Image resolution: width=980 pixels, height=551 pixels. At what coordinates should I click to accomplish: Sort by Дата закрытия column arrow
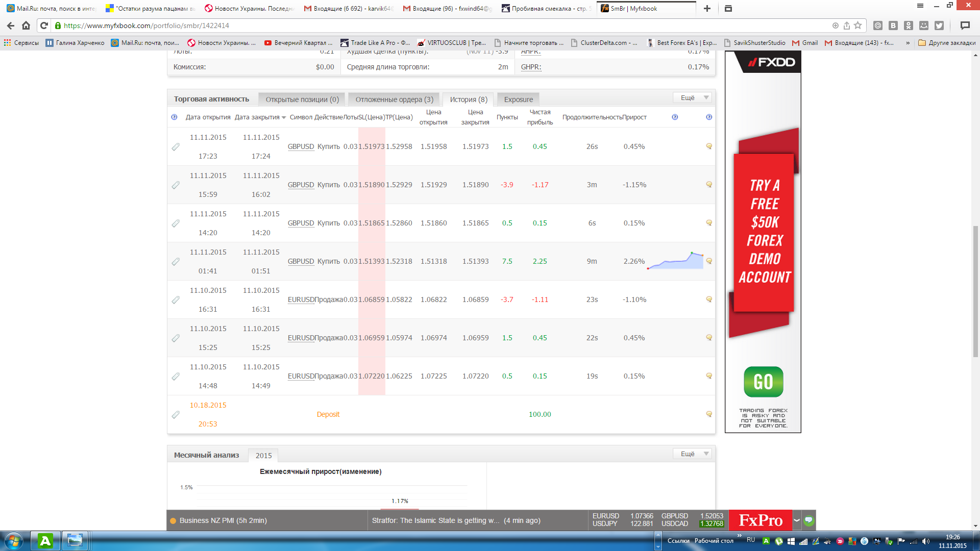pos(284,118)
